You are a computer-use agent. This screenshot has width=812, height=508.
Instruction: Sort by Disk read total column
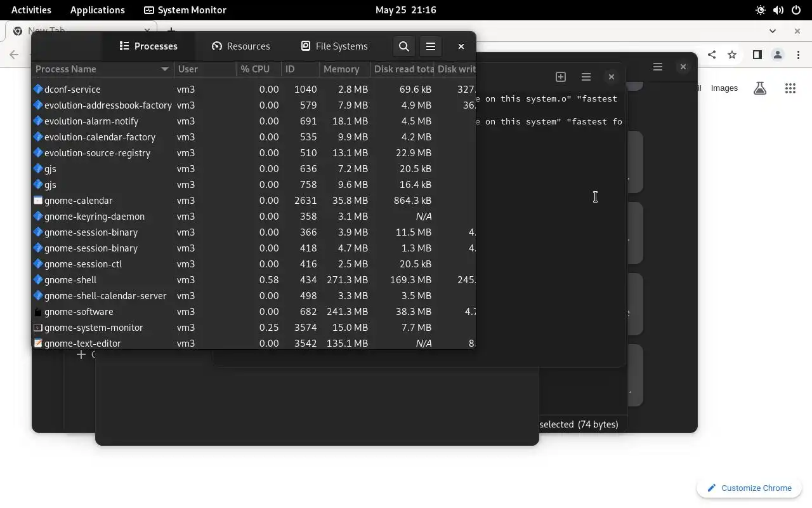403,69
